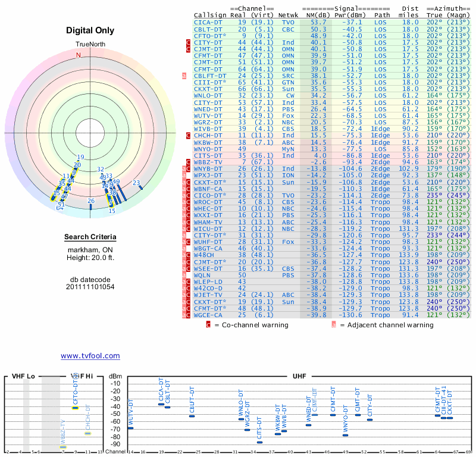Click the WQLN callsign in the table
Image resolution: width=476 pixels, height=457 pixels.
[x=203, y=276]
